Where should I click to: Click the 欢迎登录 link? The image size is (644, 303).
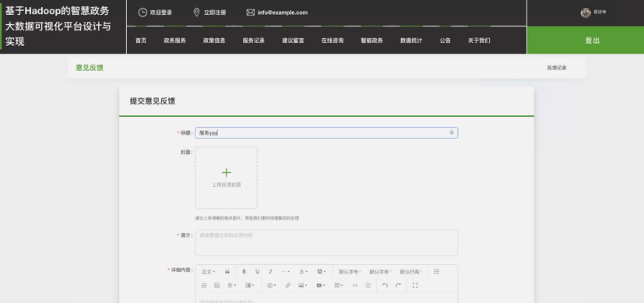(161, 12)
